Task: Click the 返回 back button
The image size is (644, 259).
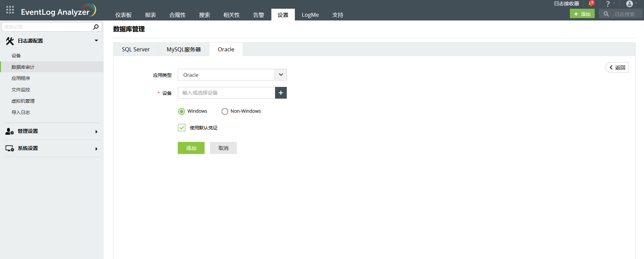Action: click(617, 67)
